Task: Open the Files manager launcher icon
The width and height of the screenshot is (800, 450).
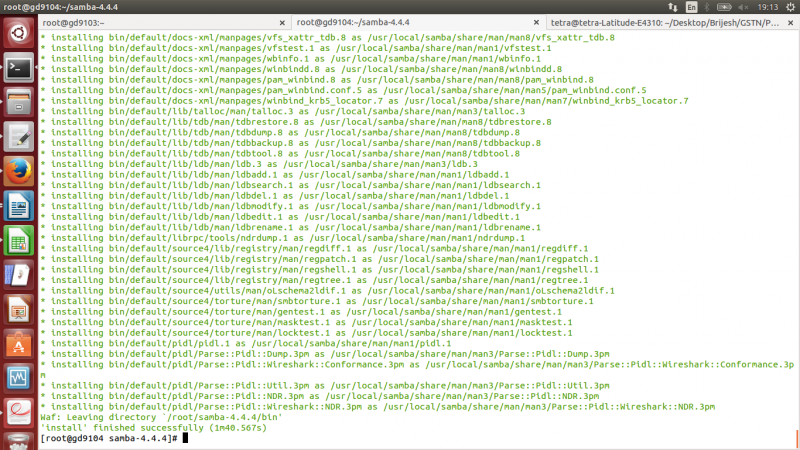Action: (x=19, y=102)
